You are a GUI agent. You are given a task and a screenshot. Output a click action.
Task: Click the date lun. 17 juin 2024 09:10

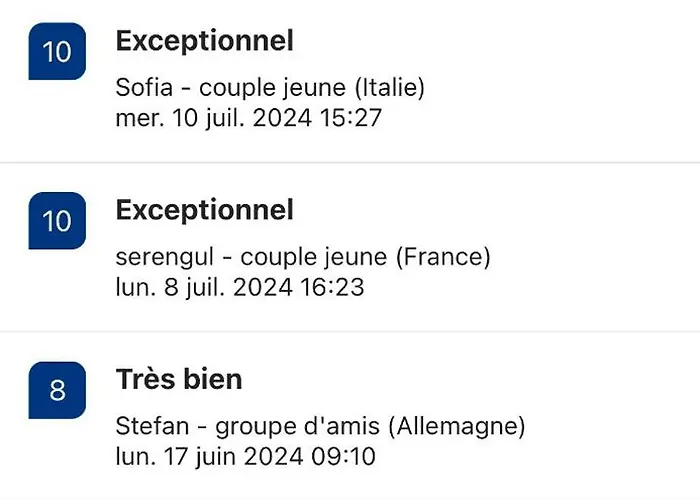[247, 457]
